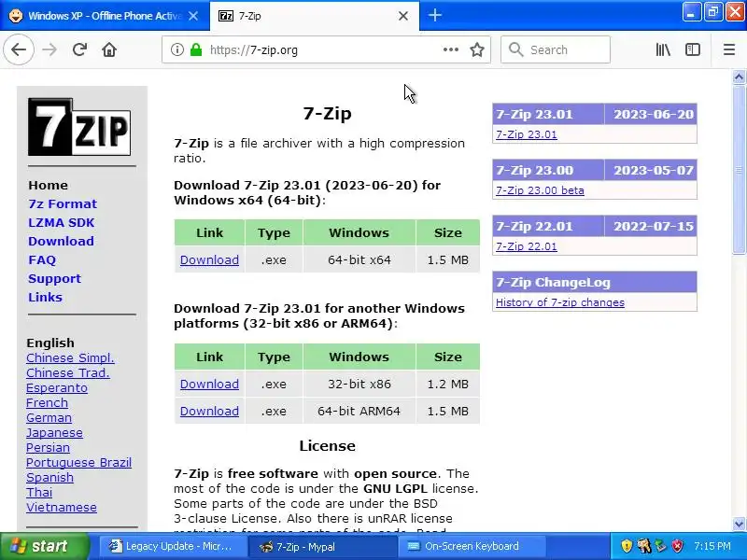Screen dimensions: 747x560
Task: Go to LZMA SDK page
Action: (61, 222)
